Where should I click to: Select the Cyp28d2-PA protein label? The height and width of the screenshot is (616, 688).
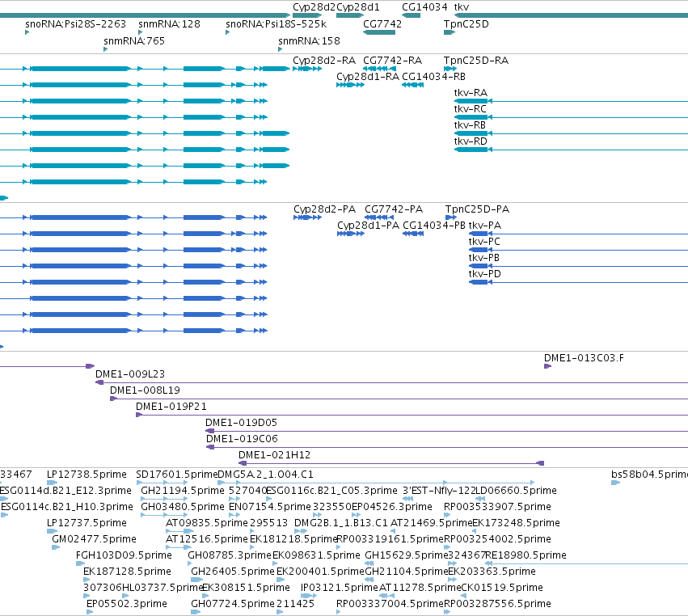coord(325,209)
